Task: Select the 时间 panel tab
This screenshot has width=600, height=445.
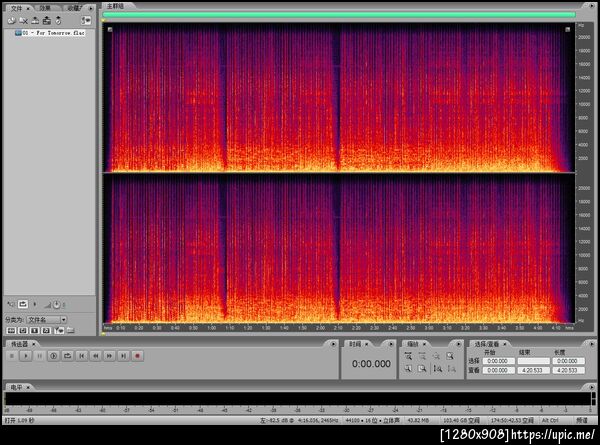Action: (355, 344)
